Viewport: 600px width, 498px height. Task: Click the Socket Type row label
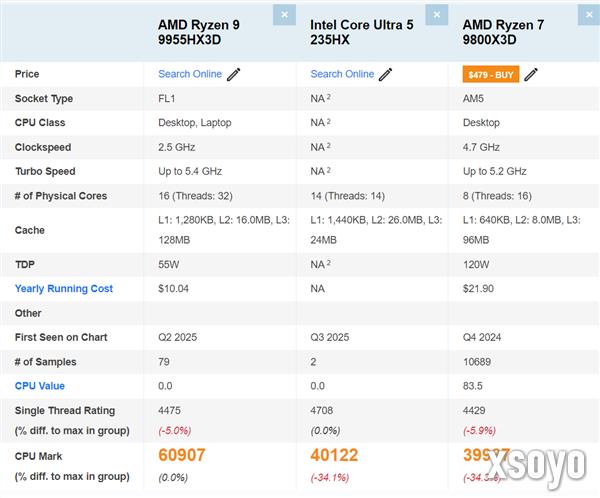point(44,98)
